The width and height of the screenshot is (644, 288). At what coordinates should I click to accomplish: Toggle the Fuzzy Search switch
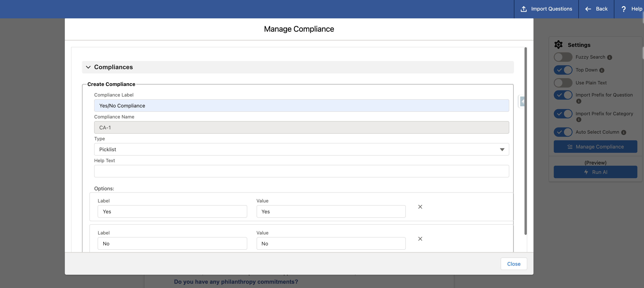tap(563, 57)
